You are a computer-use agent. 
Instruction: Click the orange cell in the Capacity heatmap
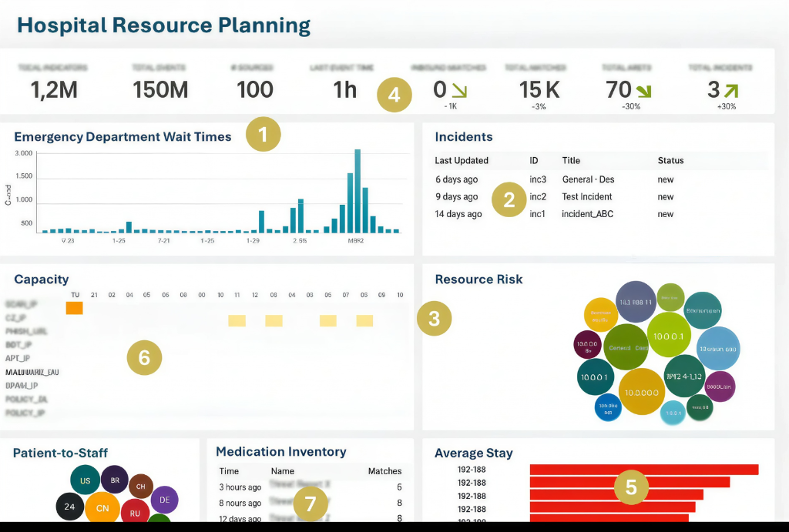[75, 308]
